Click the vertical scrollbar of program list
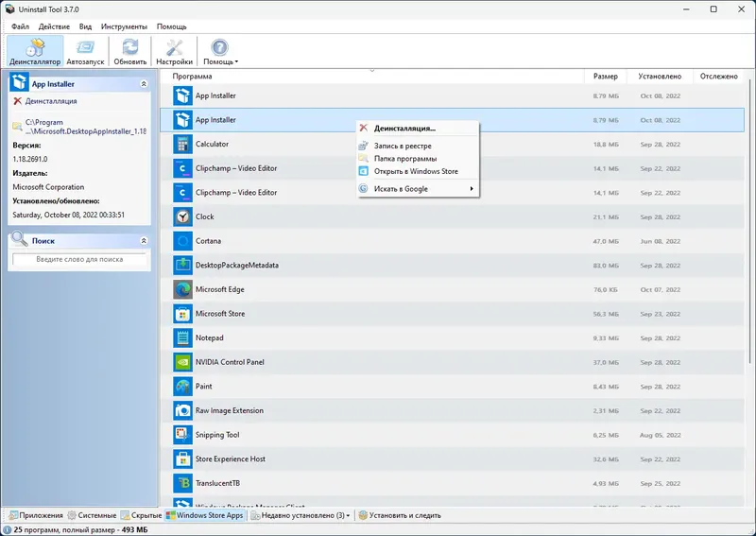 (749, 222)
